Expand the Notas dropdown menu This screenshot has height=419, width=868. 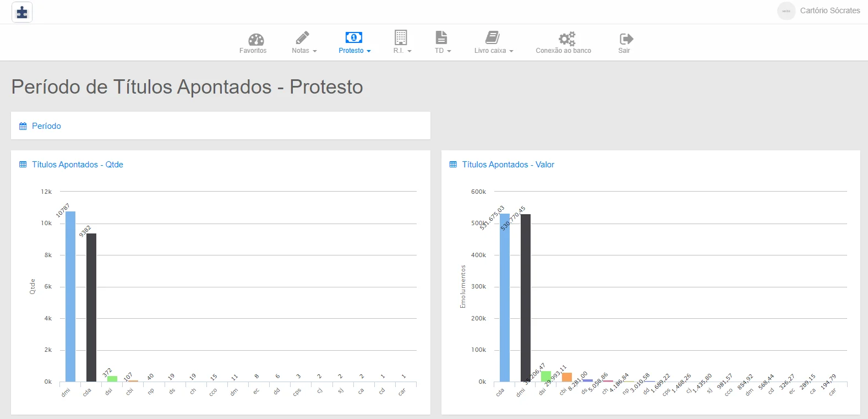click(315, 51)
